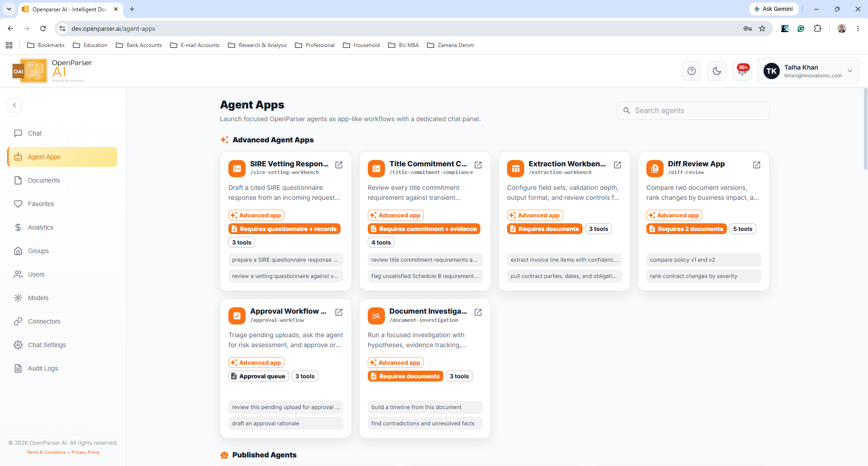Close the Openparser AI browser tab

[x=116, y=9]
